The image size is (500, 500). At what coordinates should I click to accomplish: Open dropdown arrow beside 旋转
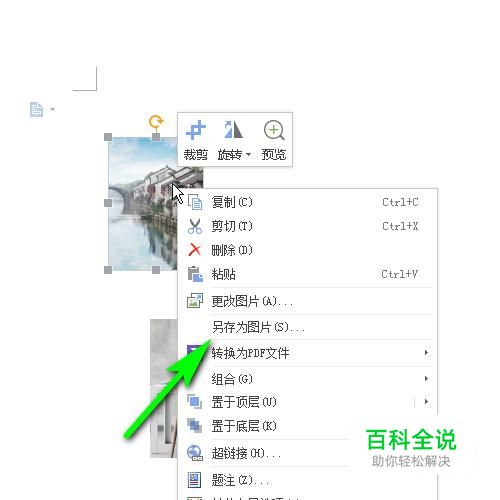coord(248,155)
